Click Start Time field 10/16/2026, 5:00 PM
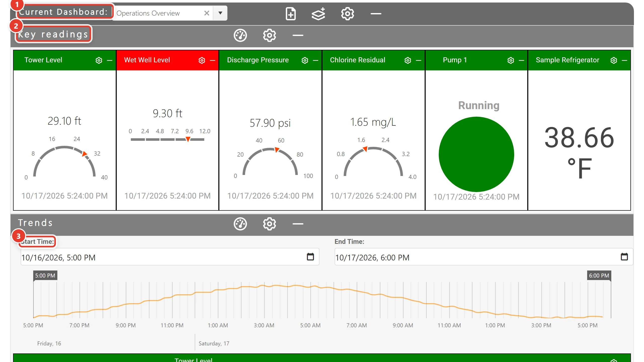Image resolution: width=644 pixels, height=362 pixels. click(170, 257)
